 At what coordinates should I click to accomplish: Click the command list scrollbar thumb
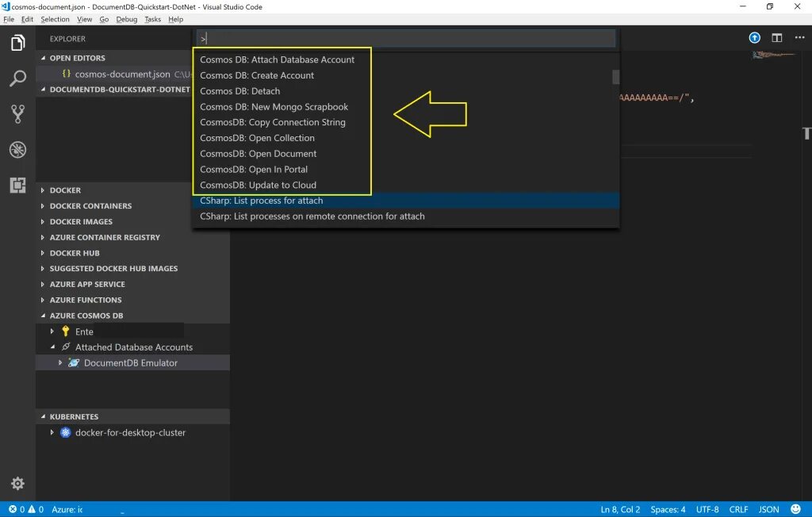pos(615,77)
